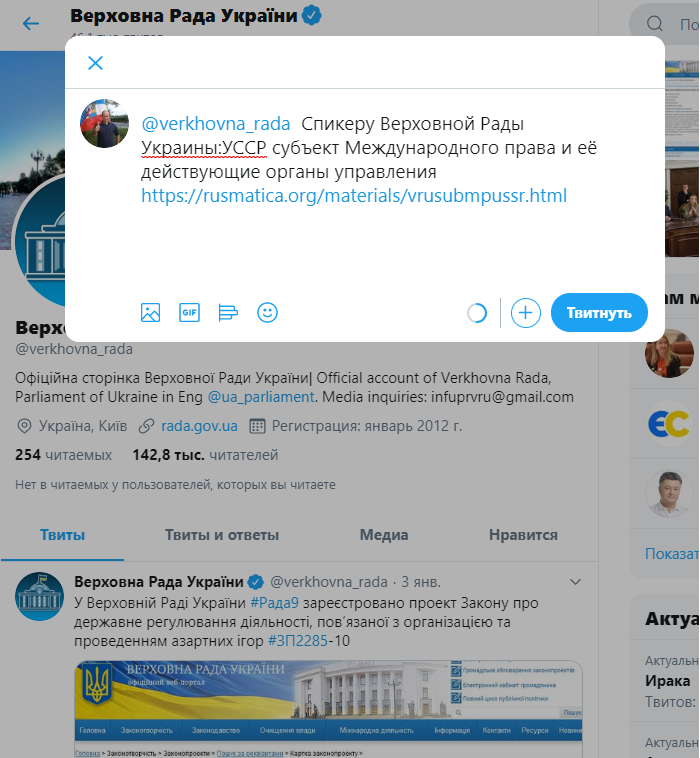Click the composer's profile avatar
700x758 pixels.
coord(104,123)
